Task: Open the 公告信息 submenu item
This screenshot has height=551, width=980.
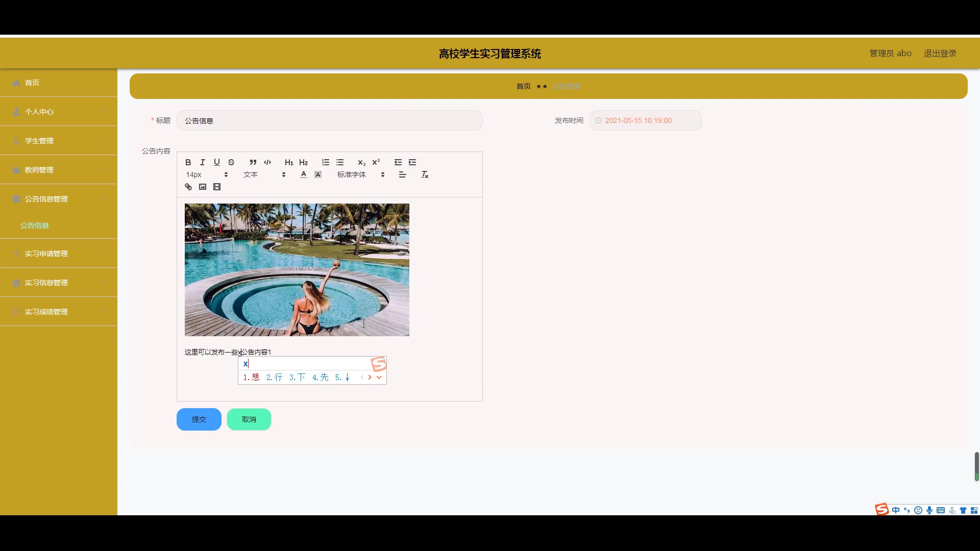Action: (35, 226)
